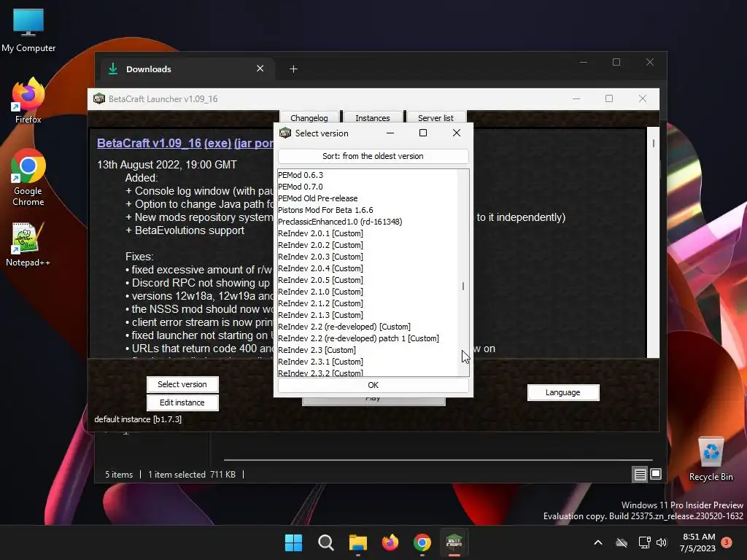Select PEMod 0.6.3 version
Image resolution: width=747 pixels, height=560 pixels.
pos(368,175)
